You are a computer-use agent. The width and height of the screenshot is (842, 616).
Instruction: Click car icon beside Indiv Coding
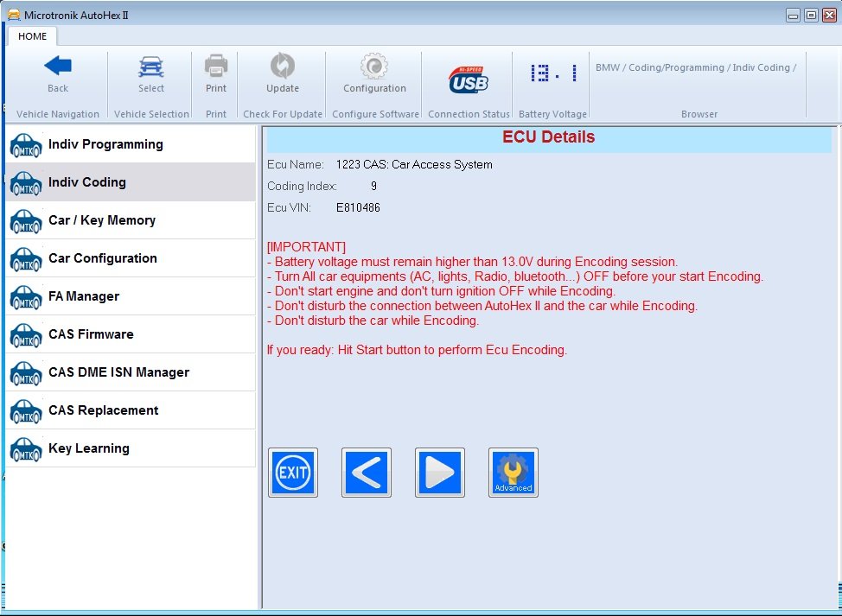26,183
